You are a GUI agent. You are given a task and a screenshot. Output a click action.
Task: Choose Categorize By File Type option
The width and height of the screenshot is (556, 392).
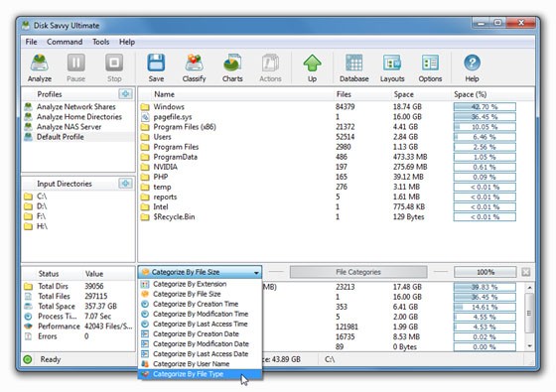200,374
